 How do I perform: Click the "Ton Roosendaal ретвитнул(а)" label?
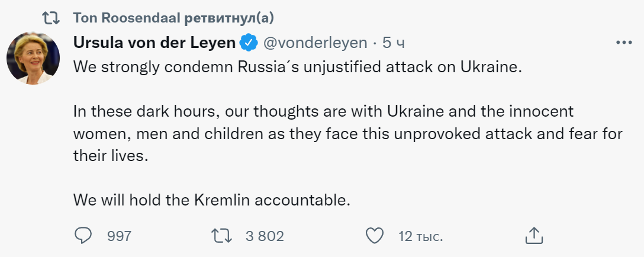point(173,18)
